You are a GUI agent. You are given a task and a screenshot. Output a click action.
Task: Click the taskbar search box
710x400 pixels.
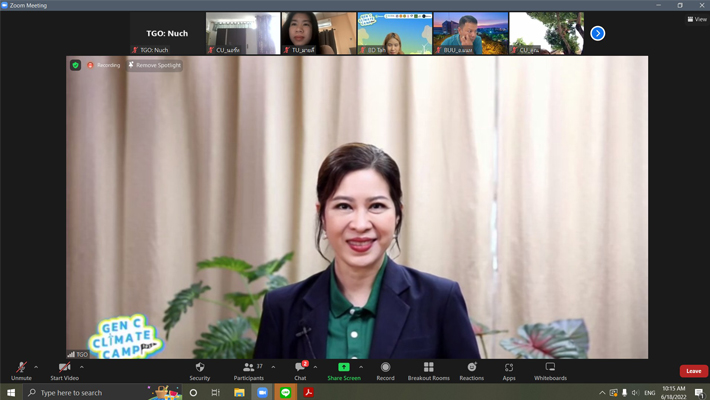point(102,392)
